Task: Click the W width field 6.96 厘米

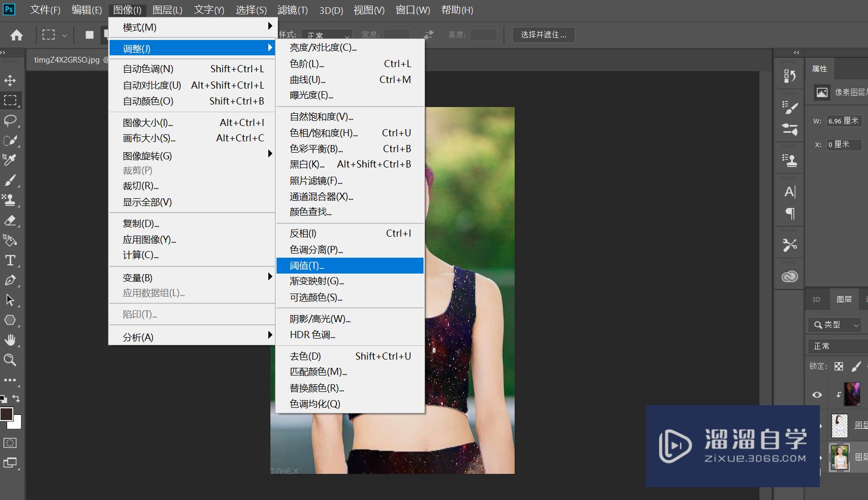Action: tap(844, 121)
